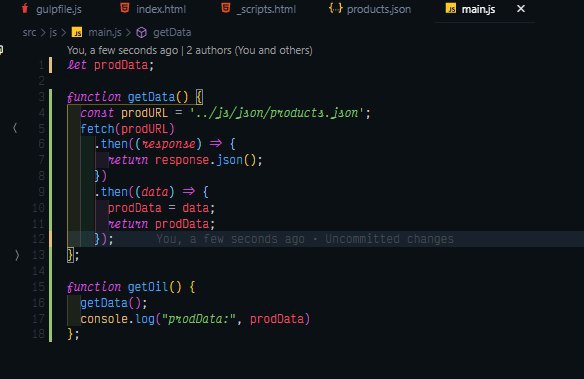The width and height of the screenshot is (584, 379).
Task: Click the opening brace highlighted on line 3
Action: 199,97
